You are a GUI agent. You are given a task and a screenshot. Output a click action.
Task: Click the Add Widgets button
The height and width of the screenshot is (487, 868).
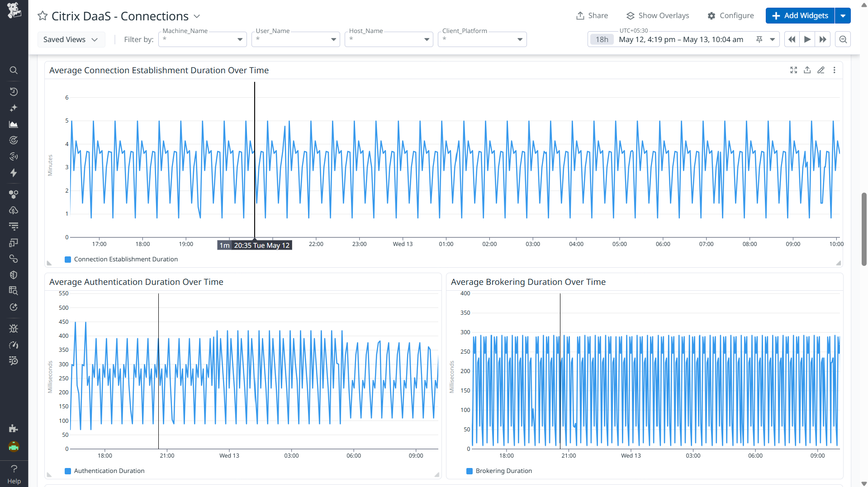pyautogui.click(x=800, y=15)
